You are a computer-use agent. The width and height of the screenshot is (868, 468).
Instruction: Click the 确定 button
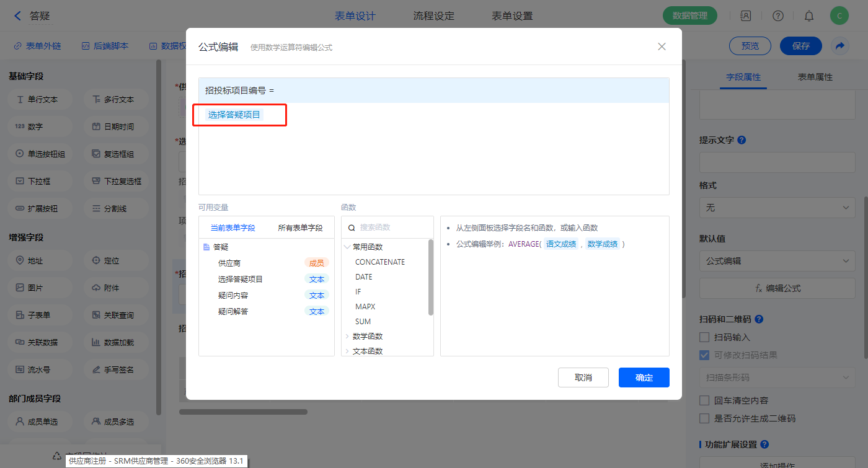pos(644,377)
